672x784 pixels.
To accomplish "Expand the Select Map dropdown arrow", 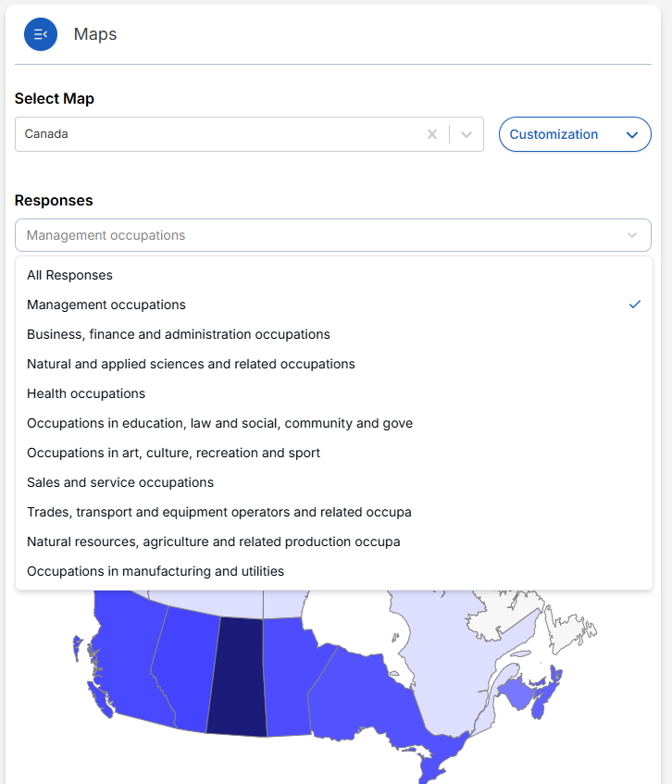I will tap(466, 134).
